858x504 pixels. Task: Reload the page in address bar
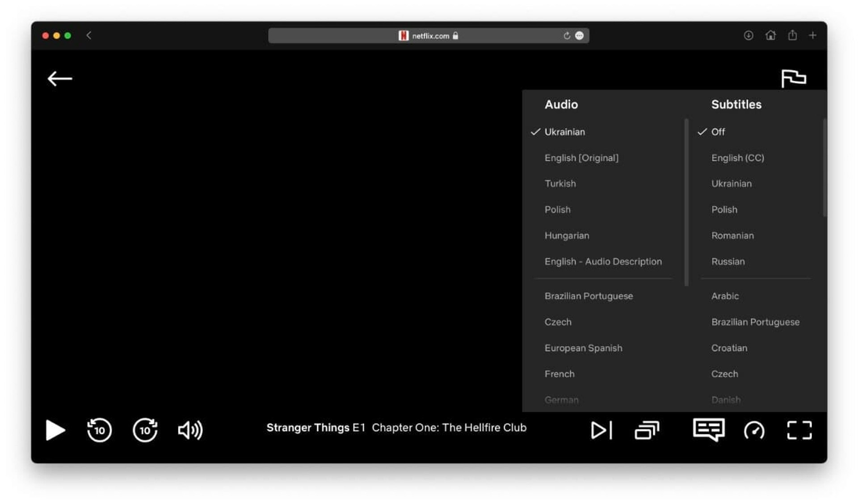[x=567, y=36]
